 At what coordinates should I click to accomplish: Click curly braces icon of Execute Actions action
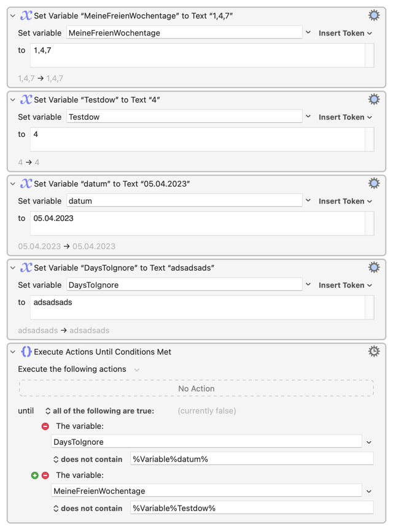click(x=26, y=352)
